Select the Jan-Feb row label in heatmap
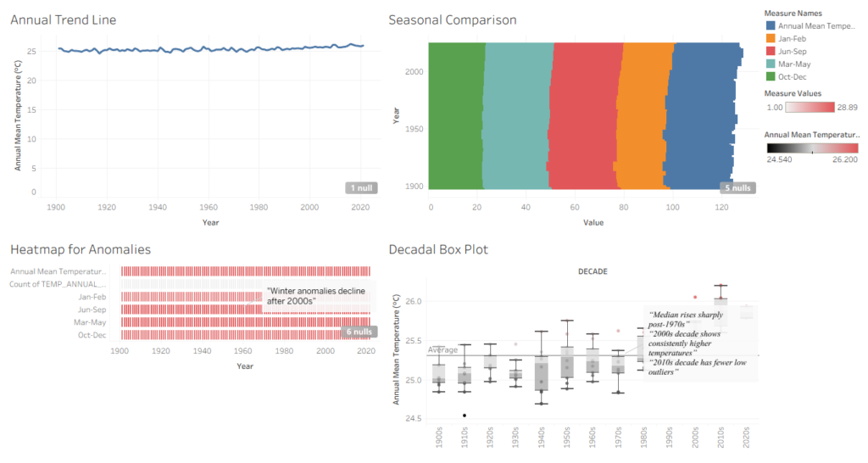Viewport: 868px width, 463px height. [92, 297]
